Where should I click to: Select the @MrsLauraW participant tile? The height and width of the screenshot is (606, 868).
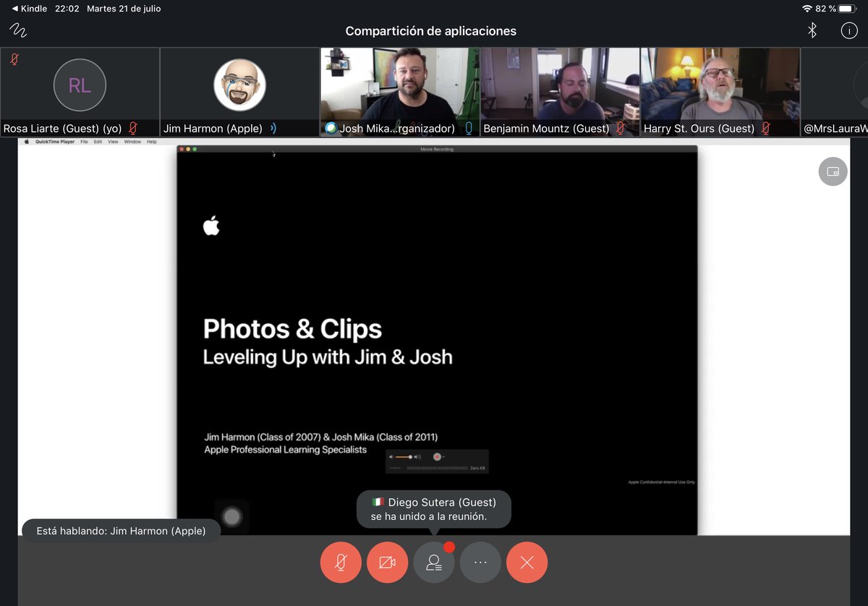pyautogui.click(x=835, y=92)
